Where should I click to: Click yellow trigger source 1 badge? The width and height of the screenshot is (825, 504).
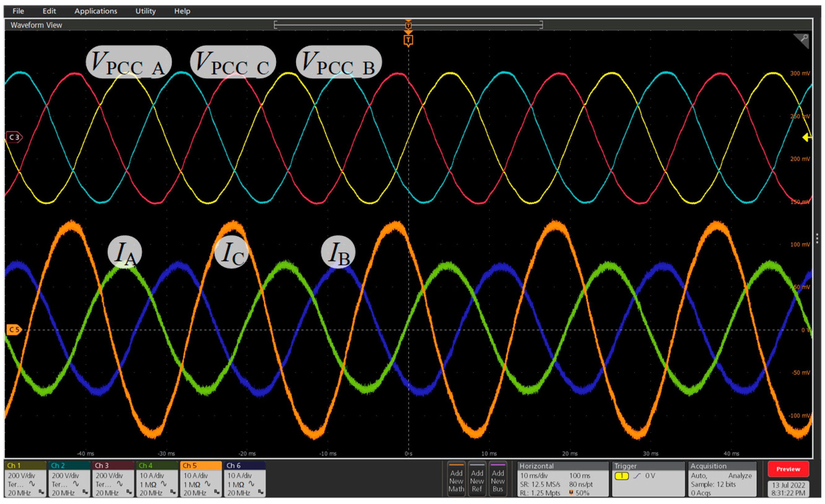click(621, 476)
